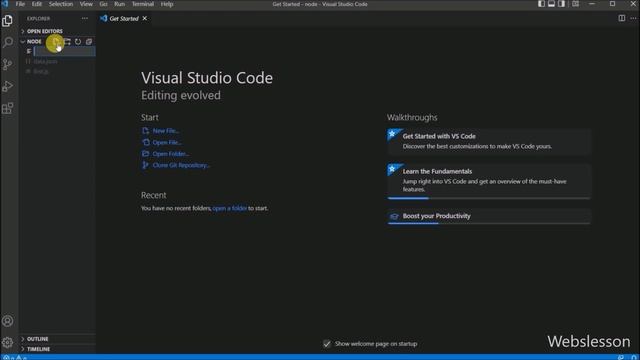Viewport: 640px width, 360px height.
Task: Click the New Folder icon in NODE header
Action: click(67, 42)
